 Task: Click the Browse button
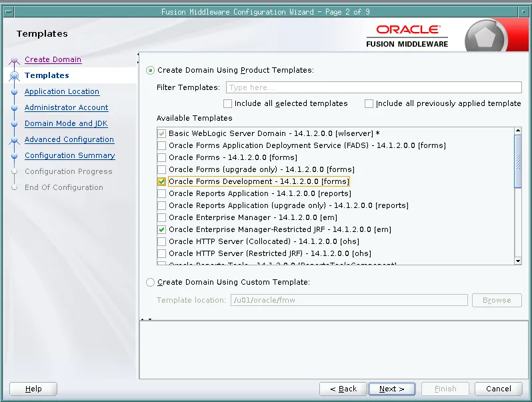pyautogui.click(x=497, y=300)
